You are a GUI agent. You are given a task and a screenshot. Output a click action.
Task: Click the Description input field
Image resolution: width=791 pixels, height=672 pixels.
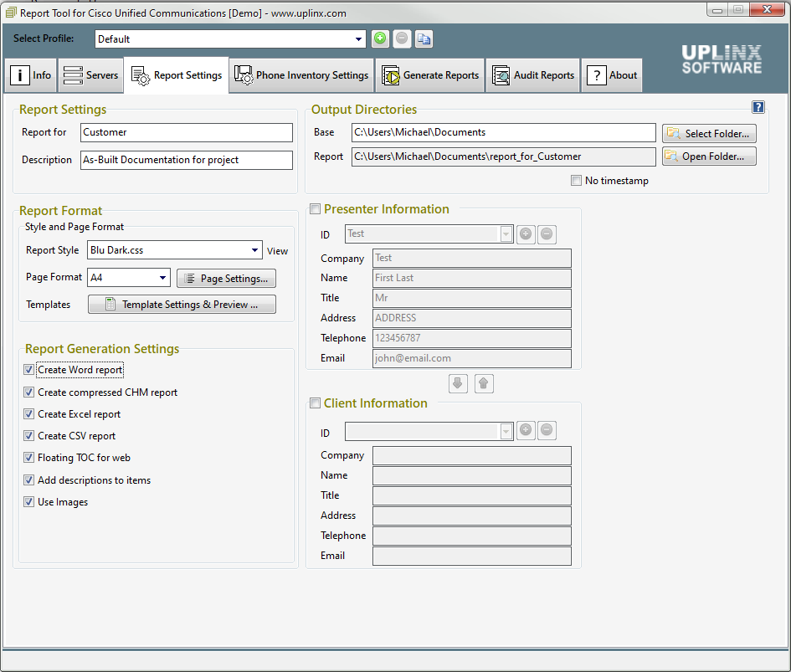click(187, 160)
